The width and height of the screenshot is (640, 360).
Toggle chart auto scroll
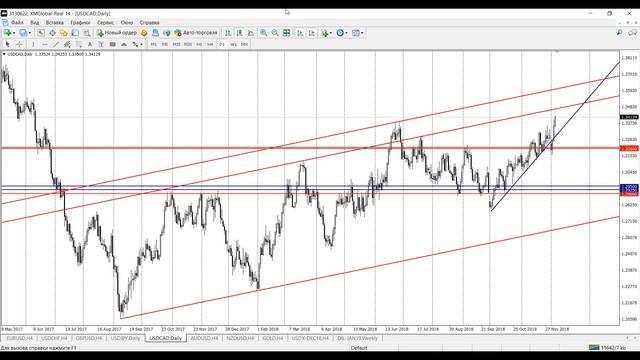[300, 33]
